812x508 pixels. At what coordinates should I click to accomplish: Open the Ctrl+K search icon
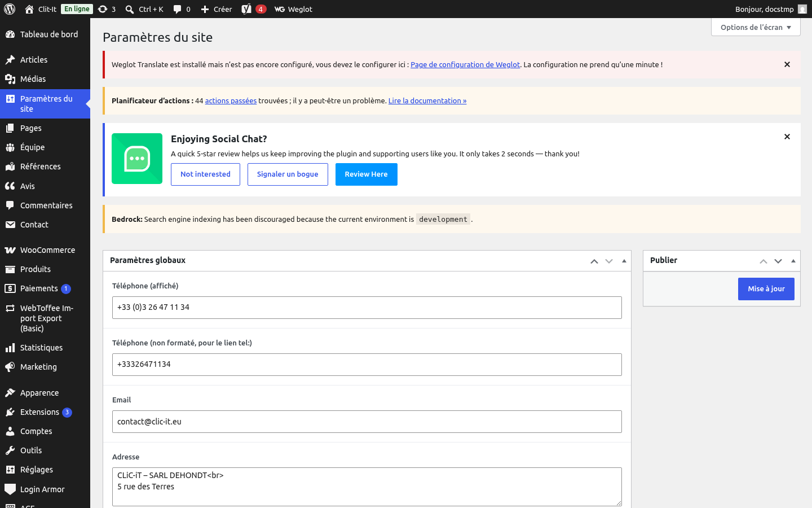(x=130, y=9)
